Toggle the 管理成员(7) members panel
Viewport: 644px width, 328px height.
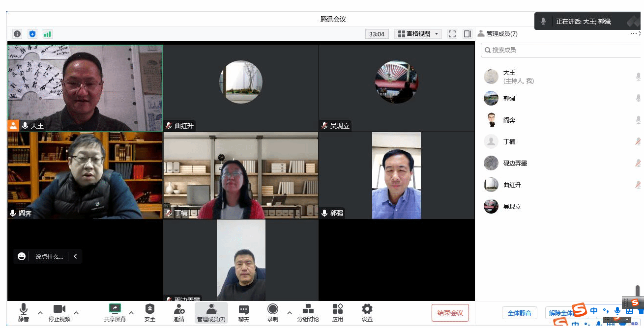211,312
